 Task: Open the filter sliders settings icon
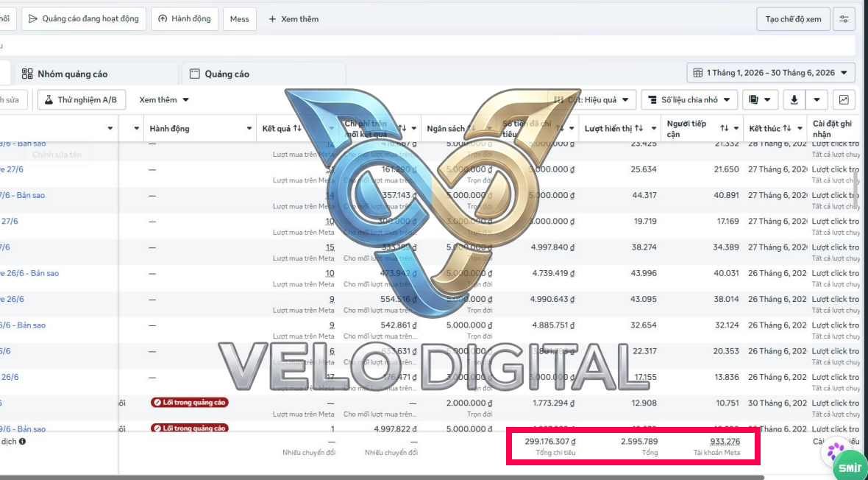coord(844,19)
